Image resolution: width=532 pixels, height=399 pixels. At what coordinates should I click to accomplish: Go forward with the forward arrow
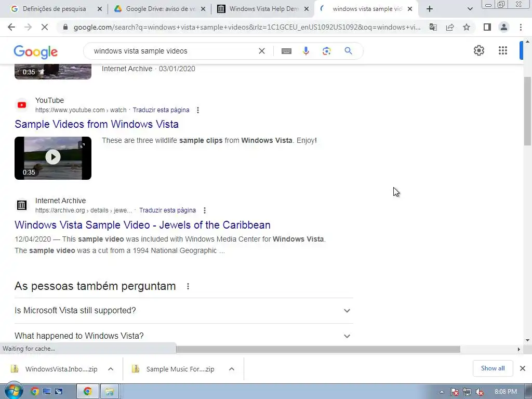coord(28,27)
